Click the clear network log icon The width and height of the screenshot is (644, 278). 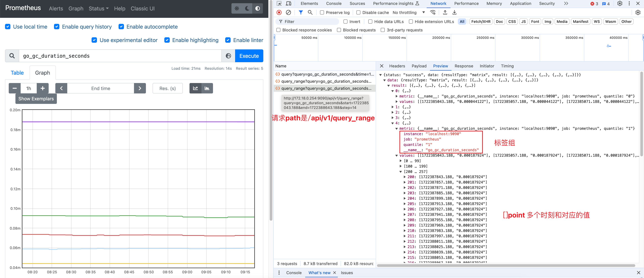pyautogui.click(x=288, y=12)
